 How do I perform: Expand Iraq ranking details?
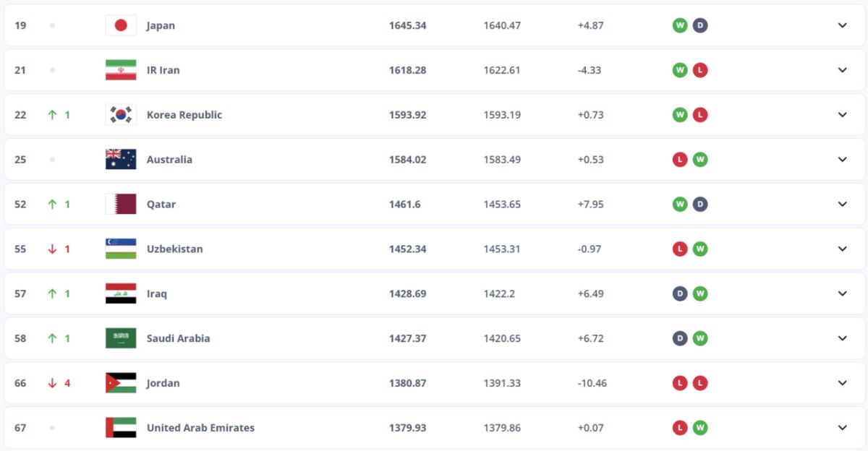[x=842, y=293]
